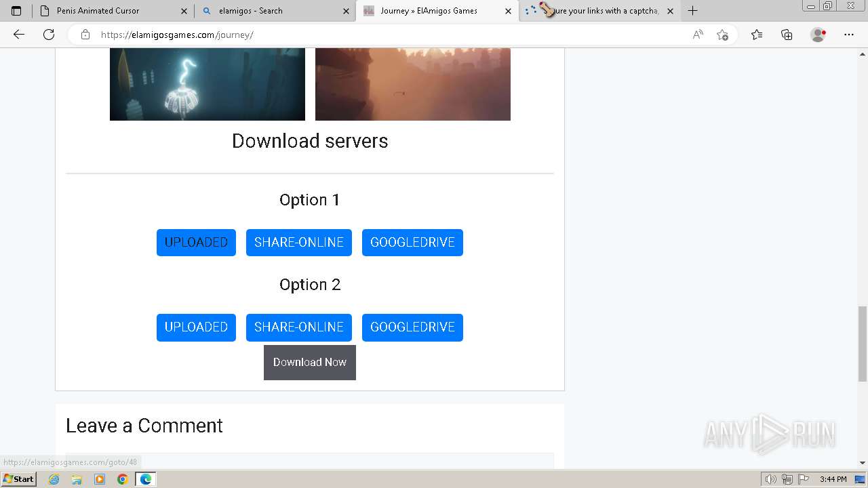
Task: Click the page vertical scrollbar thumb
Action: 863,344
